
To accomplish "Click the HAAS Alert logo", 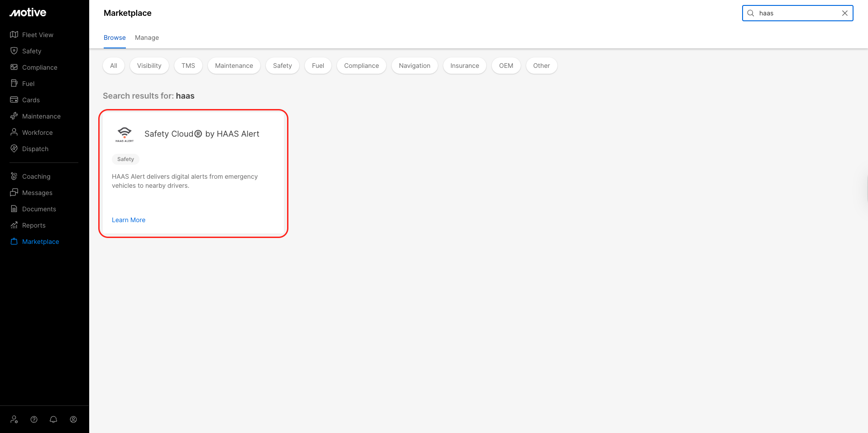I will click(x=125, y=134).
